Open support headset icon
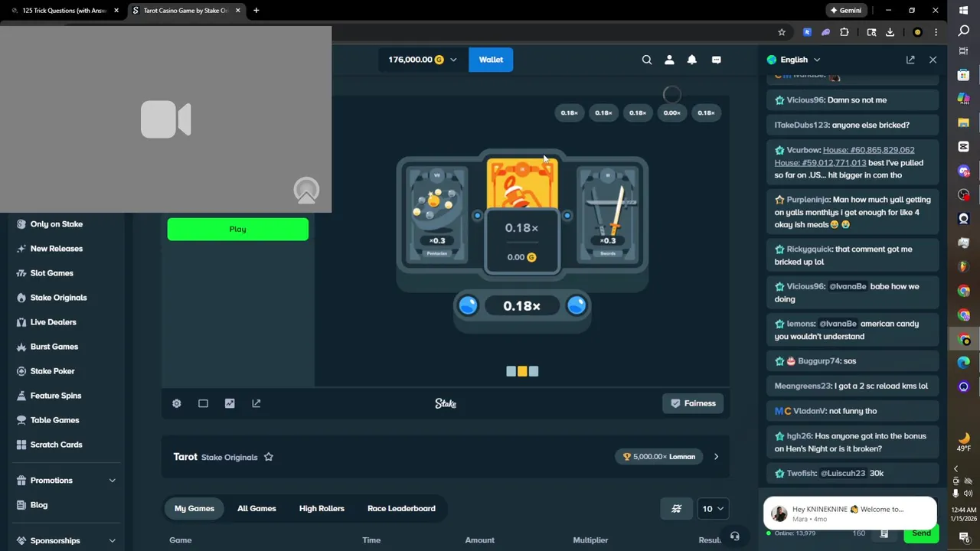980x551 pixels. tap(735, 536)
